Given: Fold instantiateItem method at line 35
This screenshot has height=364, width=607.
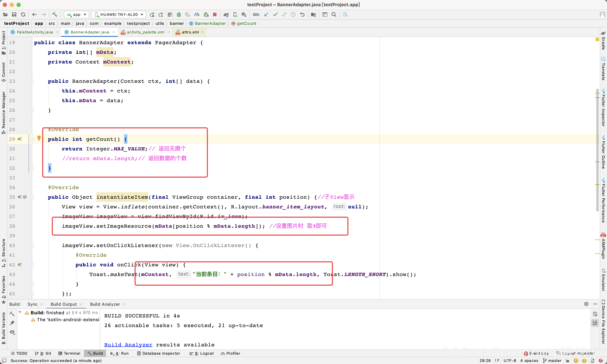Looking at the screenshot, I should (32, 197).
